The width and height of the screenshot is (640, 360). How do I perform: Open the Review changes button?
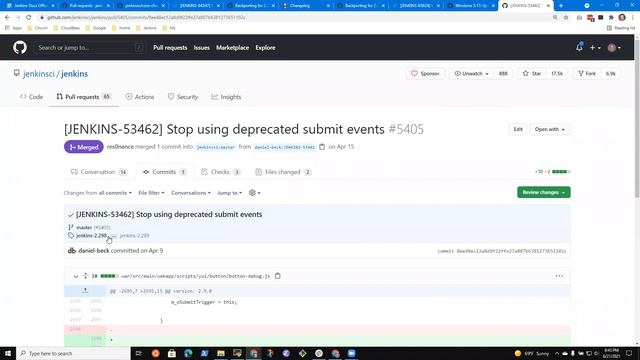tap(544, 192)
